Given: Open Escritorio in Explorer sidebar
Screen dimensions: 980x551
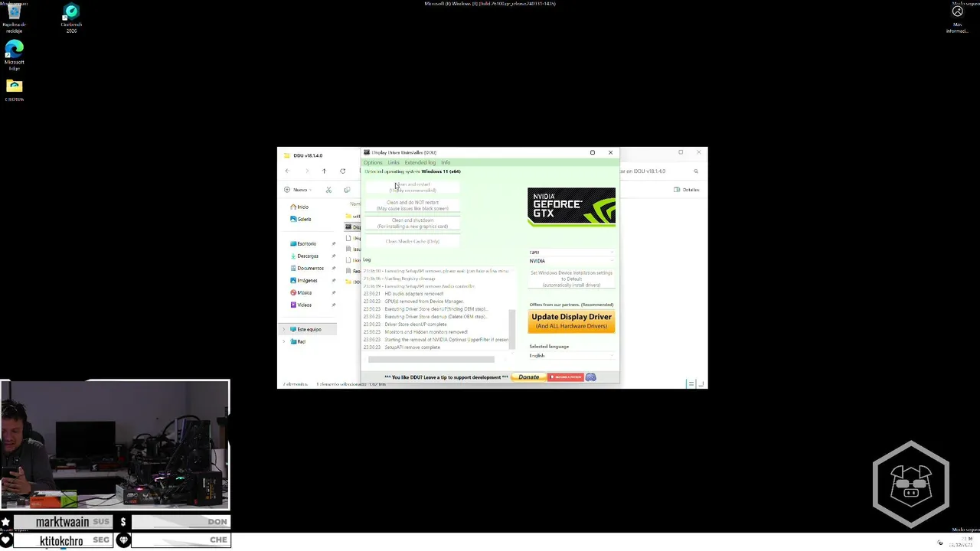Looking at the screenshot, I should click(303, 243).
